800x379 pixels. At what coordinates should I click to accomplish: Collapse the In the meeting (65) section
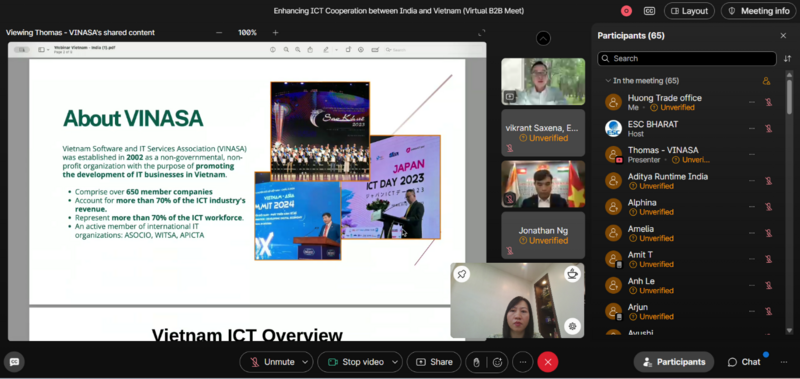point(608,81)
